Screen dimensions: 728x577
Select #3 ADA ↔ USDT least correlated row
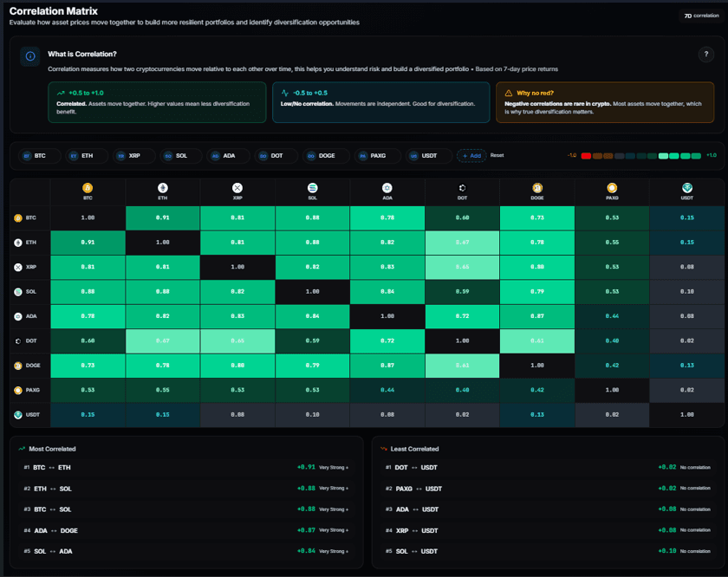[548, 509]
